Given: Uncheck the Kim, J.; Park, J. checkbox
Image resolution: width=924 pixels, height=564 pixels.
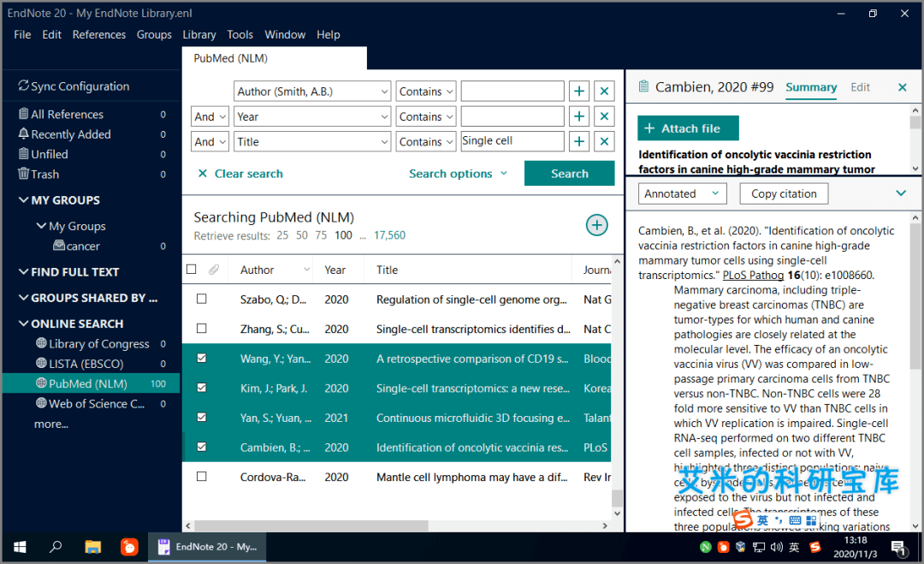Looking at the screenshot, I should point(202,388).
